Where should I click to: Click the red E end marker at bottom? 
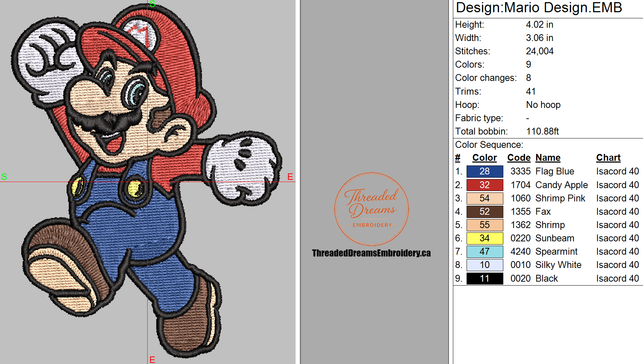(152, 360)
